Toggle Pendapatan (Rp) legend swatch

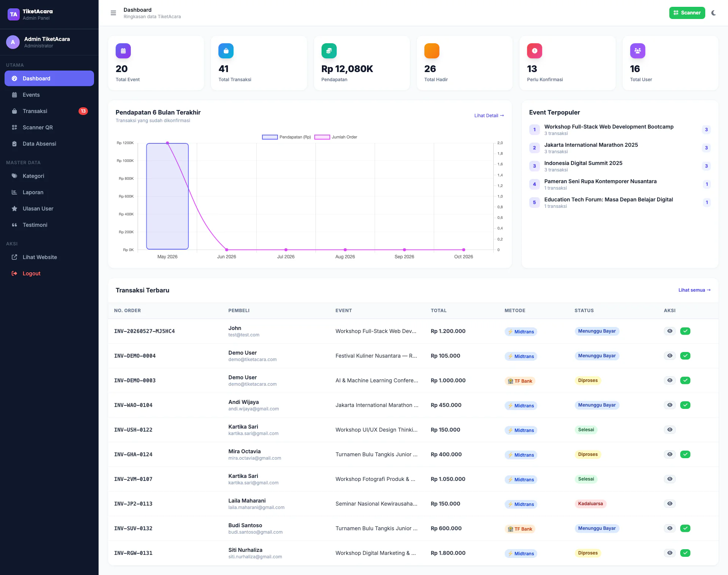tap(270, 137)
